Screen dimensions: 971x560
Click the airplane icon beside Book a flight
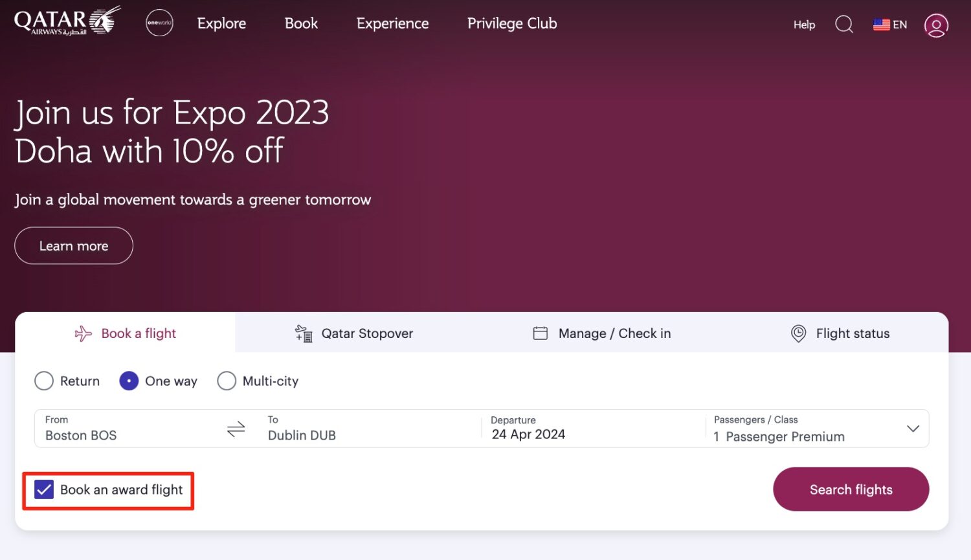(x=82, y=333)
